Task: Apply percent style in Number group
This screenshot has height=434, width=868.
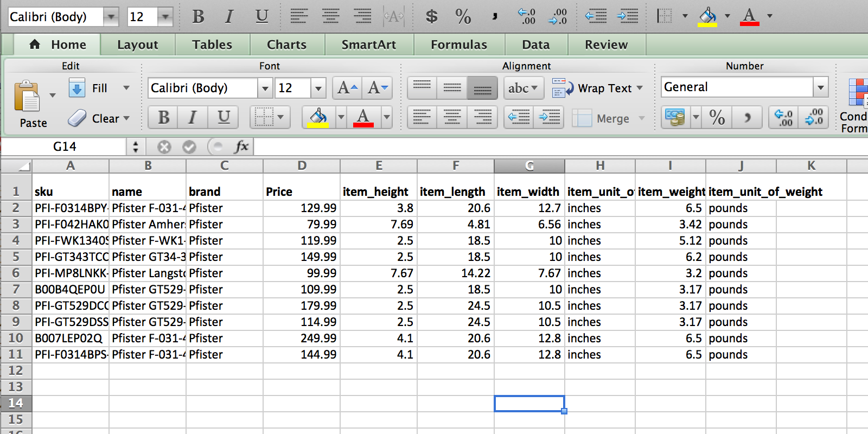Action: pos(717,117)
